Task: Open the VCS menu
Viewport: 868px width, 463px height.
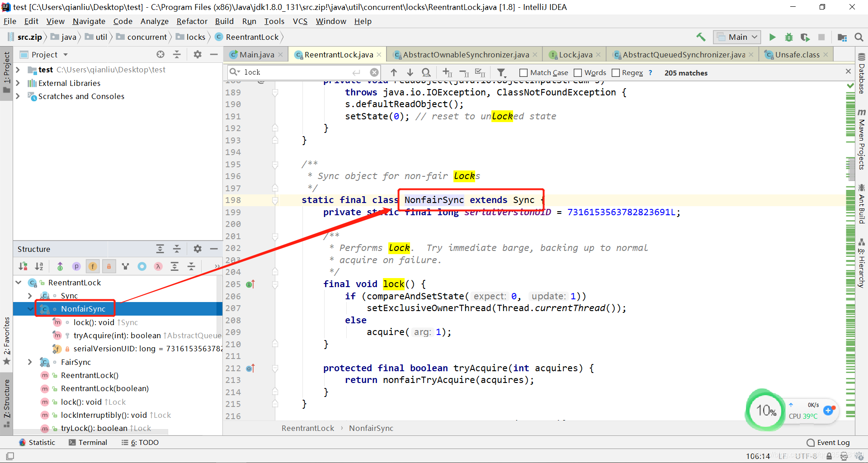Action: (x=300, y=21)
